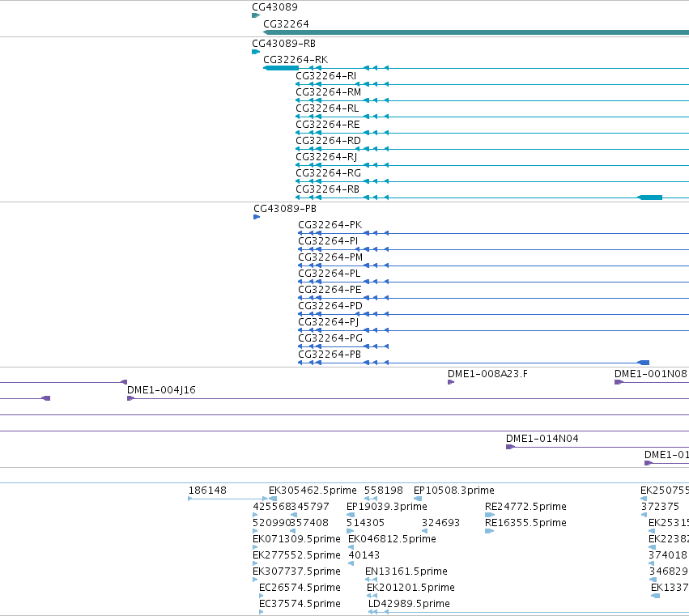Click the CG43089-PB protein label
689x616 pixels.
[x=285, y=209]
